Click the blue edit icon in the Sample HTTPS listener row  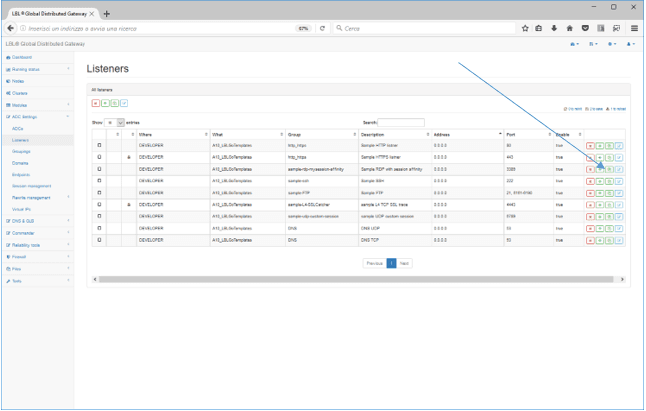pyautogui.click(x=620, y=158)
